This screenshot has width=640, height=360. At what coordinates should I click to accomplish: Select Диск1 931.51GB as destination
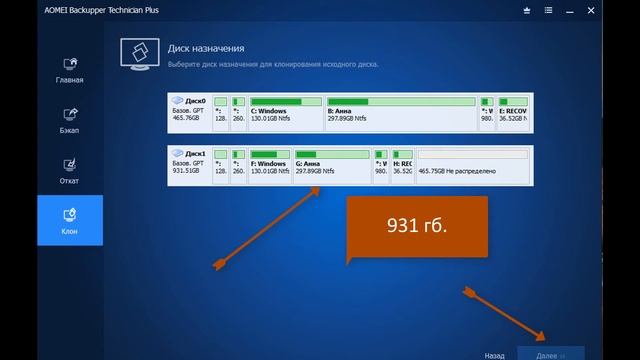[350, 166]
